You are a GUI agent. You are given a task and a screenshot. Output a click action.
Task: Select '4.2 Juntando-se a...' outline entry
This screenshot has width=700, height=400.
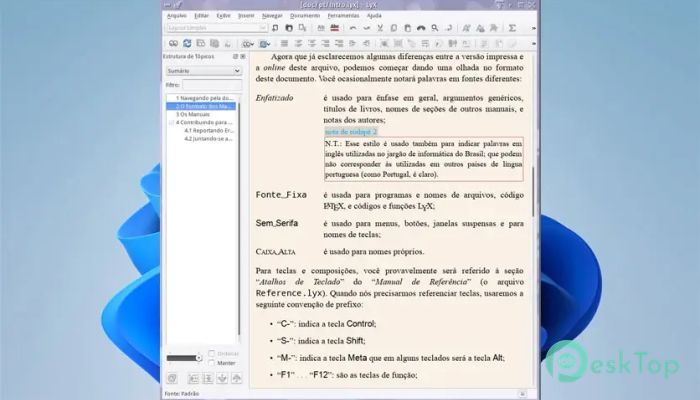click(208, 139)
